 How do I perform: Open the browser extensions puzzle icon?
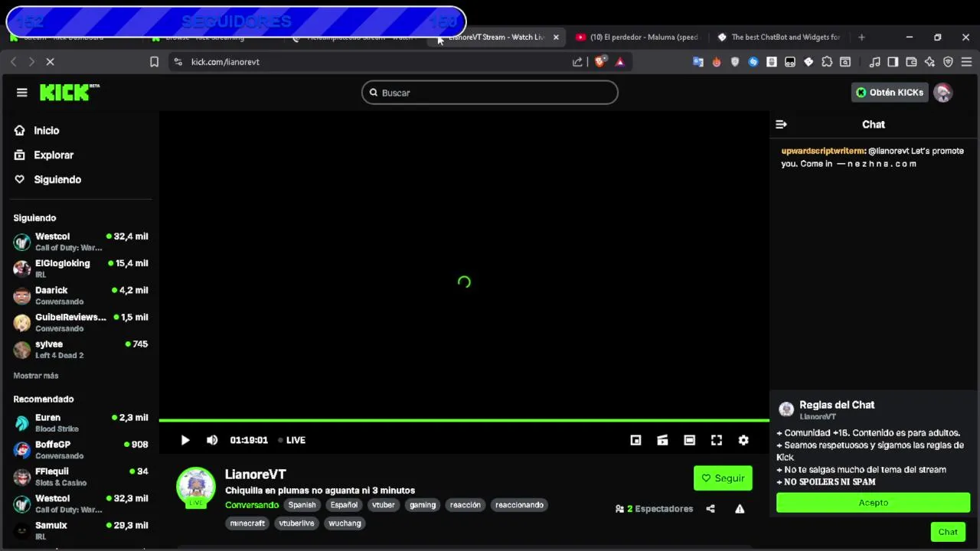(x=827, y=62)
